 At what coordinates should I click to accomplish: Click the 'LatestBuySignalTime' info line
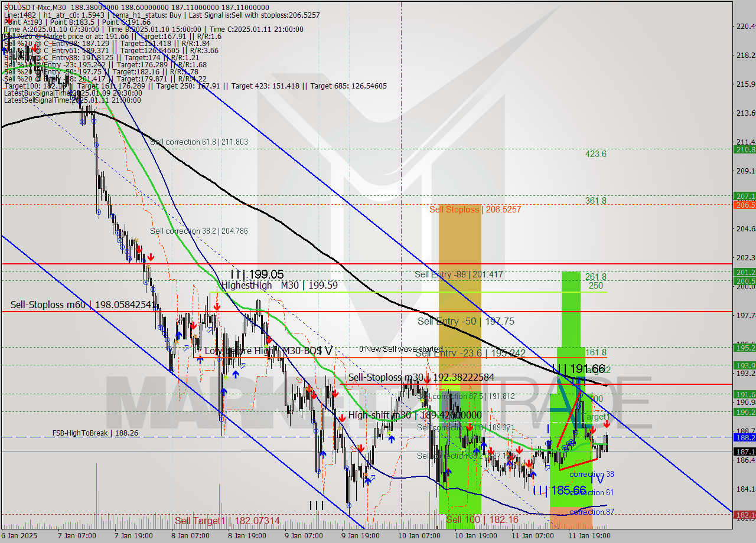coord(73,93)
